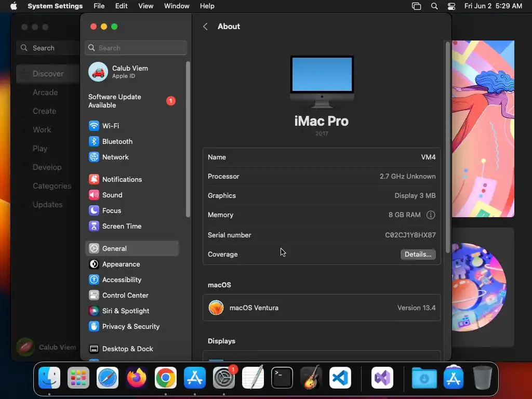Click the System Settings app menu

pos(55,6)
